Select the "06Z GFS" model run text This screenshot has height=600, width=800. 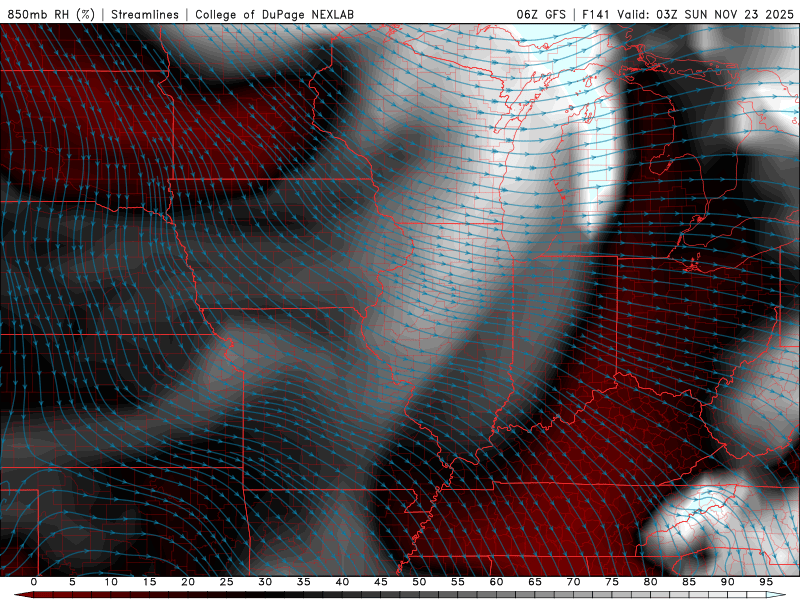541,14
